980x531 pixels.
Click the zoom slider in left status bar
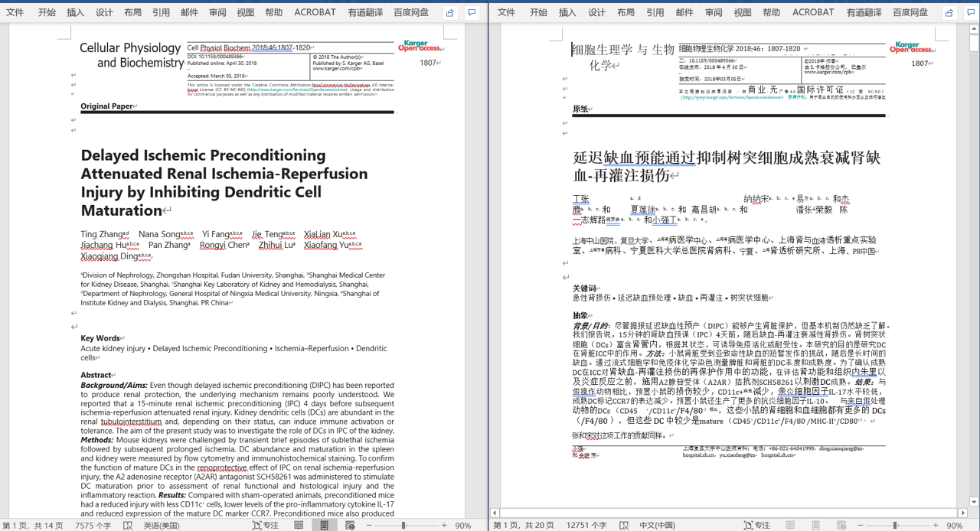403,526
